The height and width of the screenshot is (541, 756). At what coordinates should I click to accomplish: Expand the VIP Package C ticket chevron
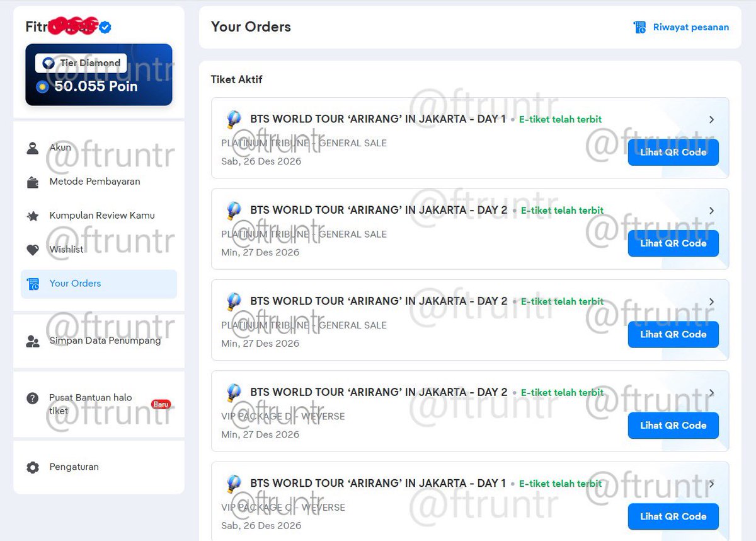coord(711,484)
